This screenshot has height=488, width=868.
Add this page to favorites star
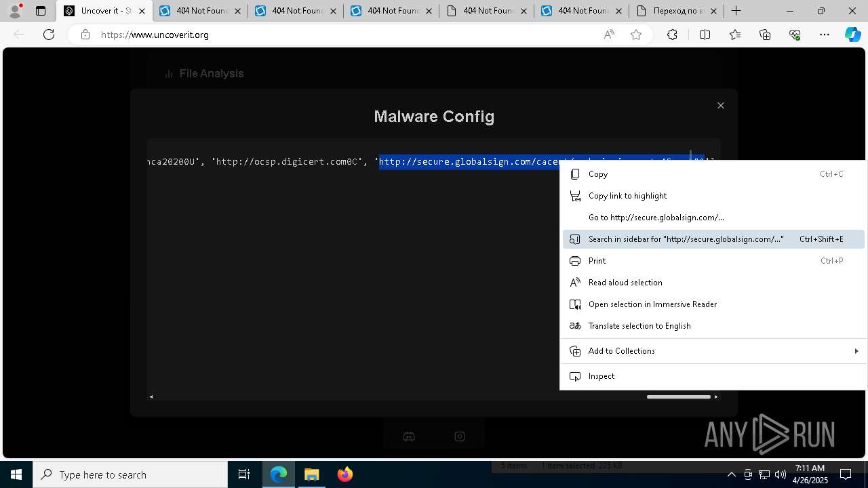coord(636,35)
